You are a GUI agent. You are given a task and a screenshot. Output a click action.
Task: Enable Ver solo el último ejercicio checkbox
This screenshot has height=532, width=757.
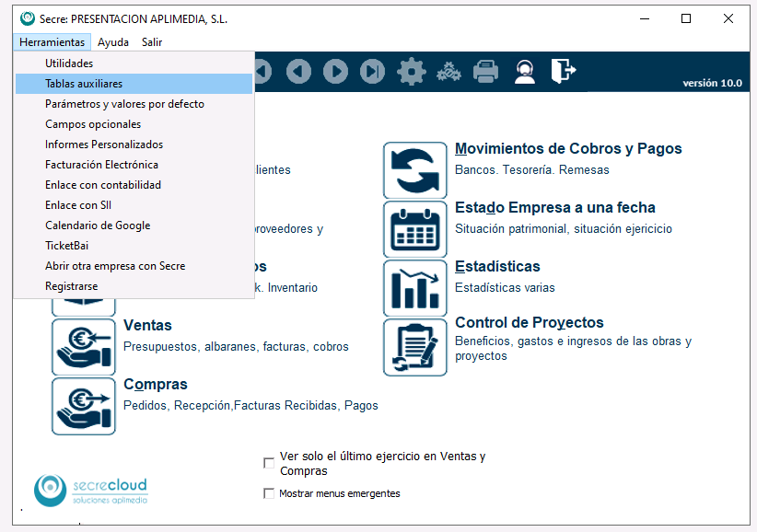coord(269,463)
